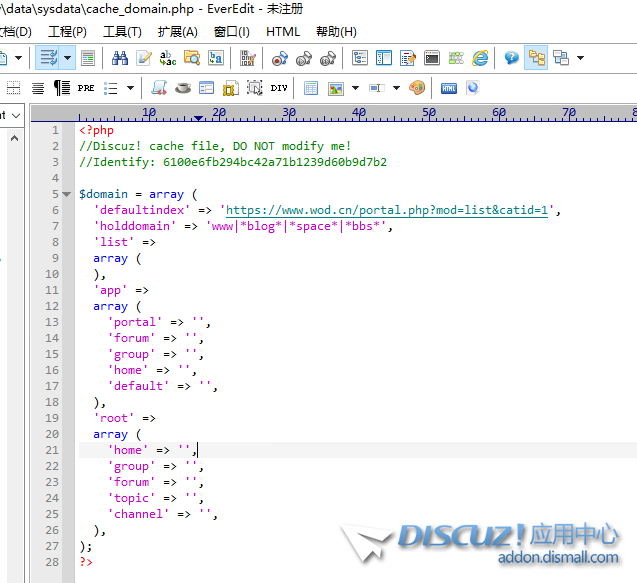Image resolution: width=637 pixels, height=583 pixels.
Task: Click 'channel' key on line 25
Action: click(138, 514)
